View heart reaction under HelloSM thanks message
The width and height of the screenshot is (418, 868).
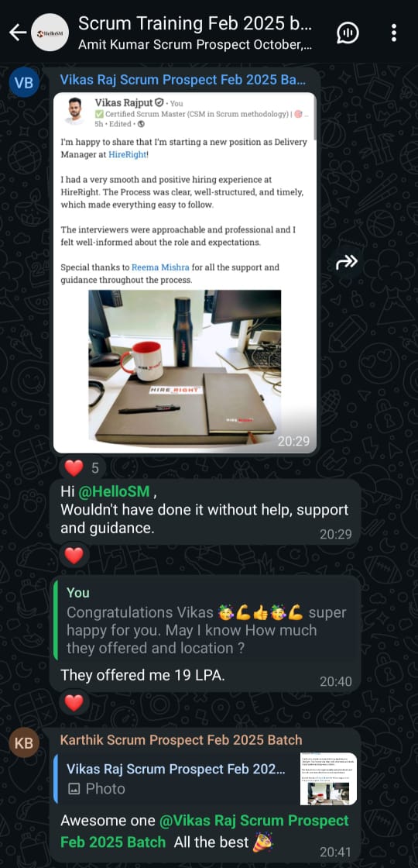pyautogui.click(x=74, y=555)
